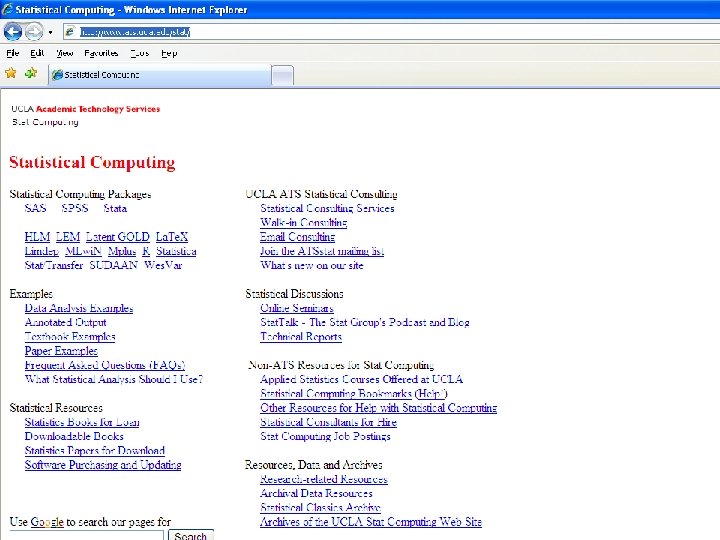The width and height of the screenshot is (720, 540).
Task: Open What's new on our site link
Action: point(312,265)
